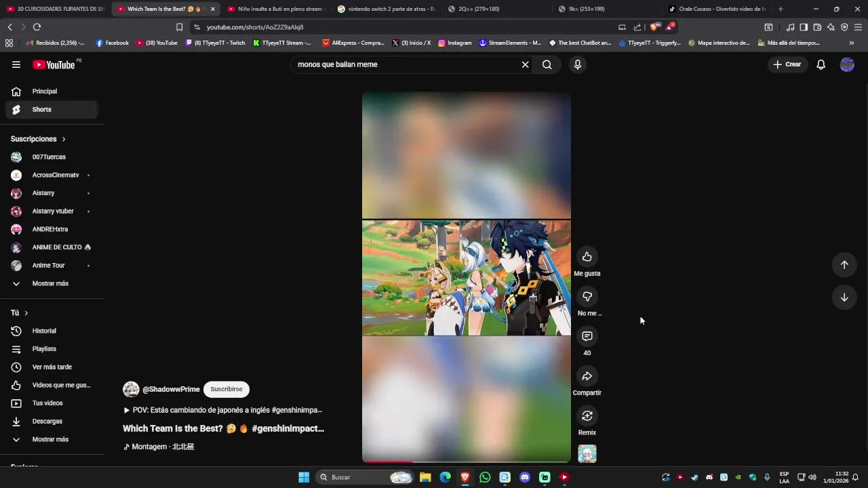Open the ANDREHxtra subscription
Viewport: 868px width, 488px height.
coord(52,229)
